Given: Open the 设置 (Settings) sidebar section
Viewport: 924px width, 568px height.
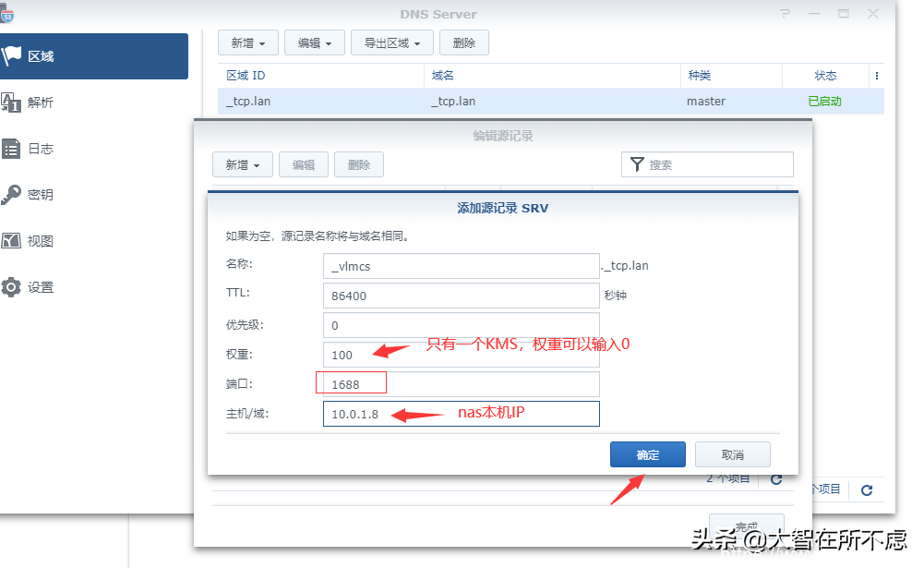Looking at the screenshot, I should coord(94,287).
